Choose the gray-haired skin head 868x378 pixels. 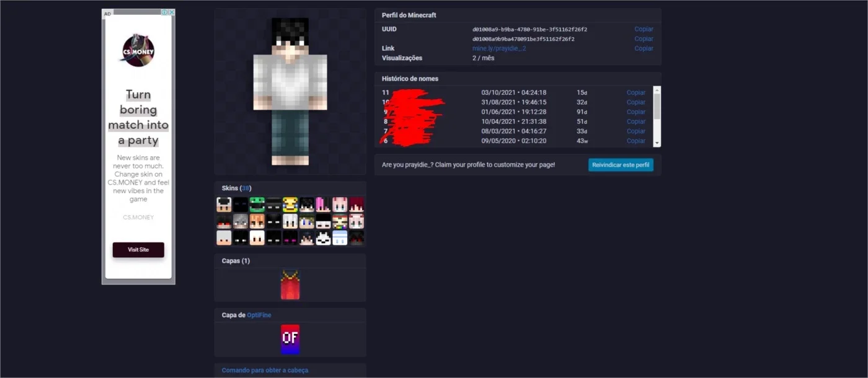240,221
